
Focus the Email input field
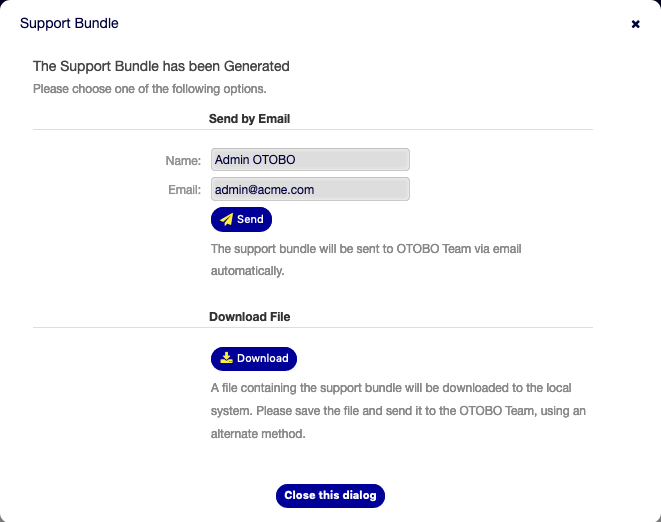point(310,189)
